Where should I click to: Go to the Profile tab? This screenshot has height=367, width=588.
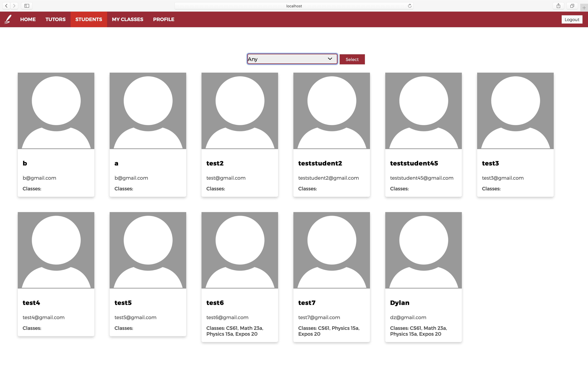[x=164, y=19]
